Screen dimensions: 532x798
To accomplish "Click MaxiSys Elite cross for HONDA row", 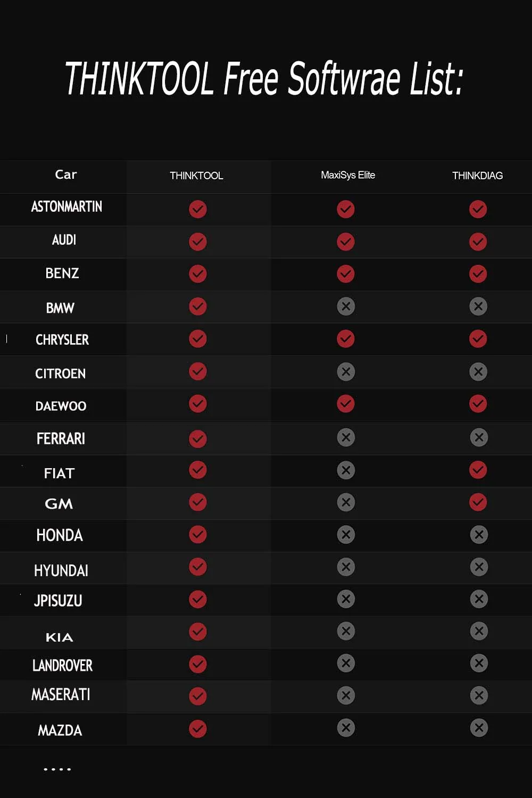I will pyautogui.click(x=346, y=535).
